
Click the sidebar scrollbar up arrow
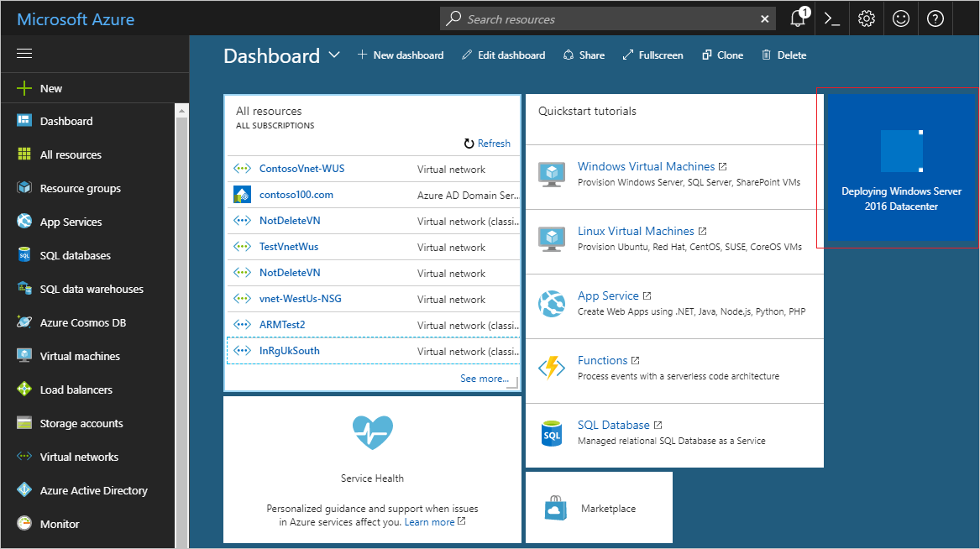(x=182, y=111)
